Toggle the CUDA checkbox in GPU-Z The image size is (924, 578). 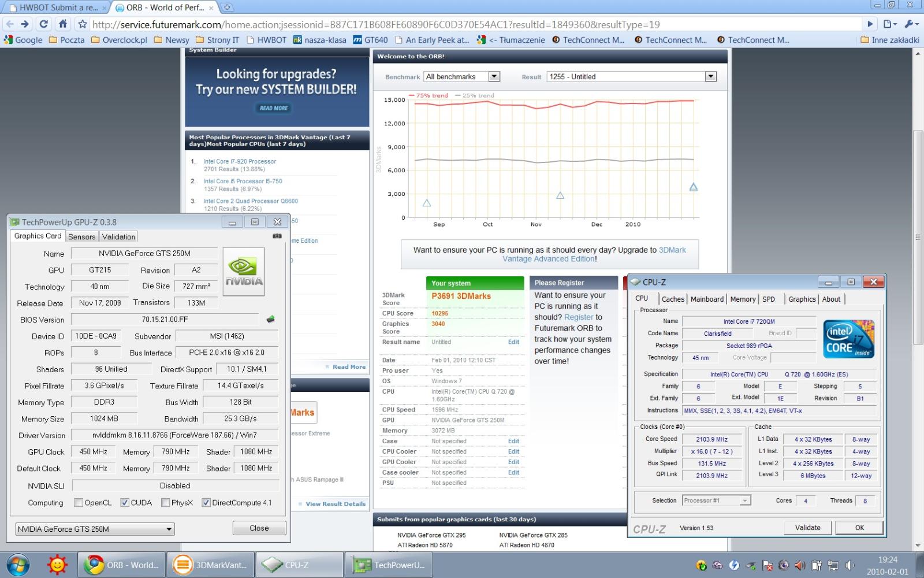click(125, 503)
